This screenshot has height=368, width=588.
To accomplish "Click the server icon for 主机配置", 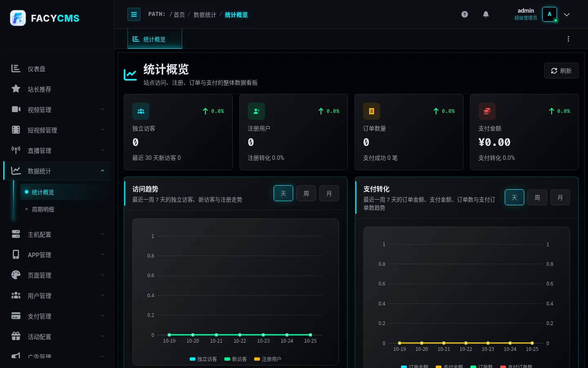I will pos(16,234).
